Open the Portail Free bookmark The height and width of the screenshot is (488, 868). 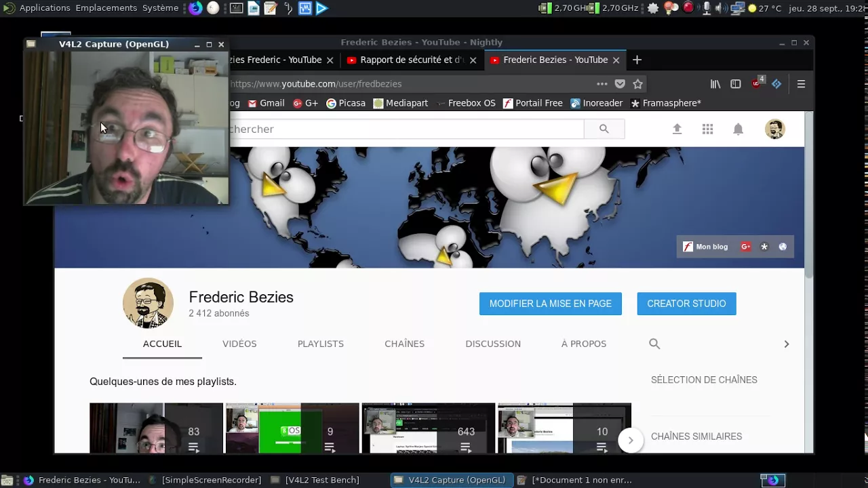pyautogui.click(x=533, y=103)
